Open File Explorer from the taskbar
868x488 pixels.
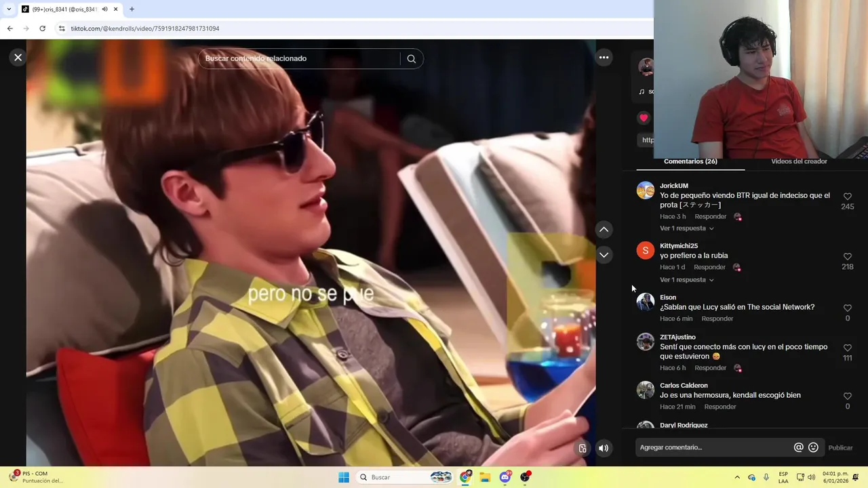(x=485, y=477)
